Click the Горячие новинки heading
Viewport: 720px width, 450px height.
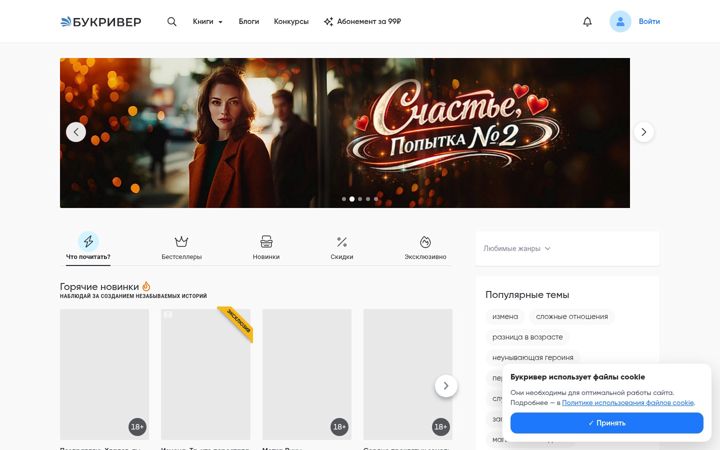(99, 287)
